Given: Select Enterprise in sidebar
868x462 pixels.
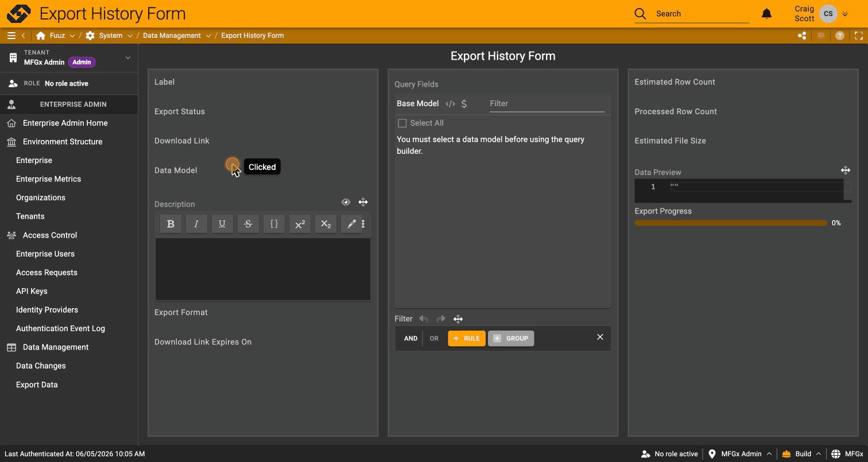Looking at the screenshot, I should pyautogui.click(x=34, y=160).
